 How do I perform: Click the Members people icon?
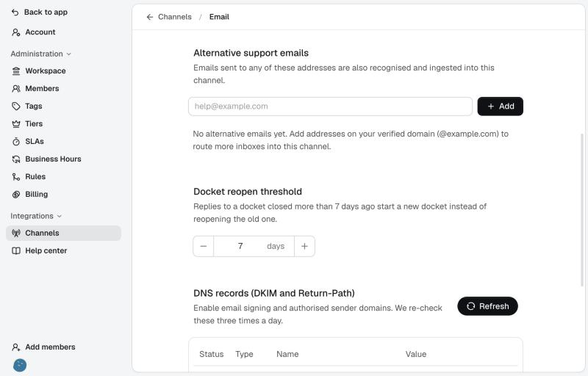point(15,88)
